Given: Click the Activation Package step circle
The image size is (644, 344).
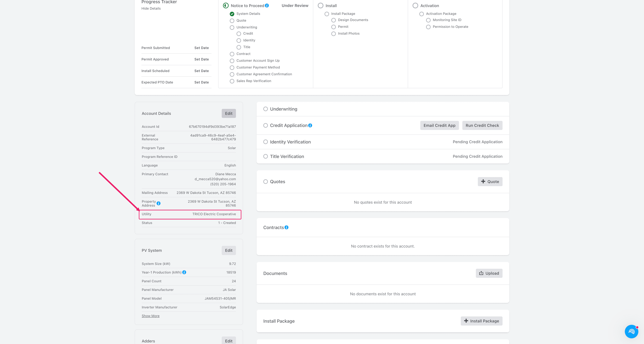Looking at the screenshot, I should click(421, 14).
